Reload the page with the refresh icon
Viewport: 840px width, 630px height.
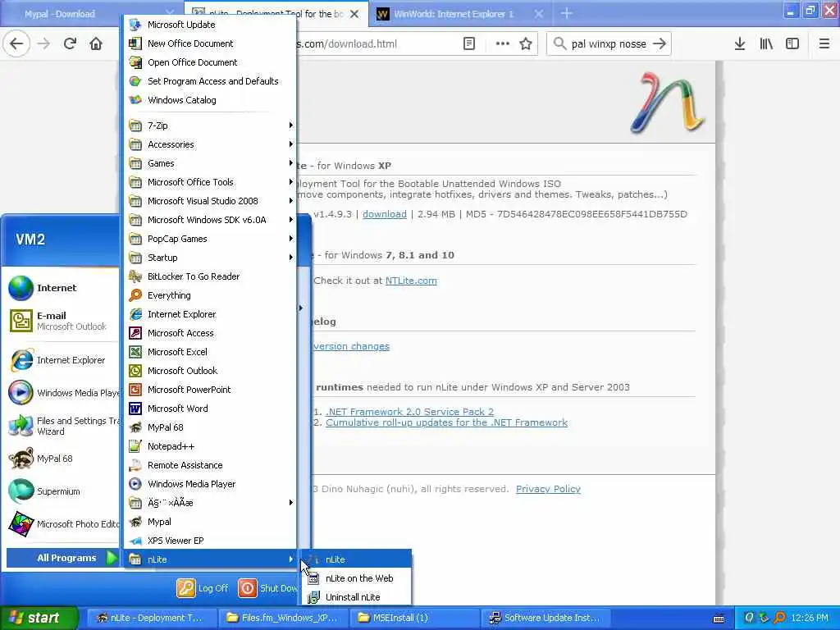pos(70,44)
